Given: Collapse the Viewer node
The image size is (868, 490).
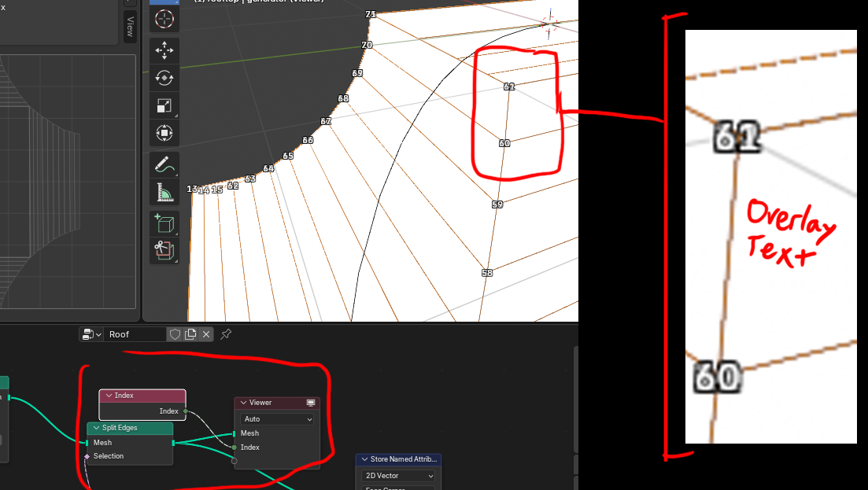Looking at the screenshot, I should coord(244,403).
